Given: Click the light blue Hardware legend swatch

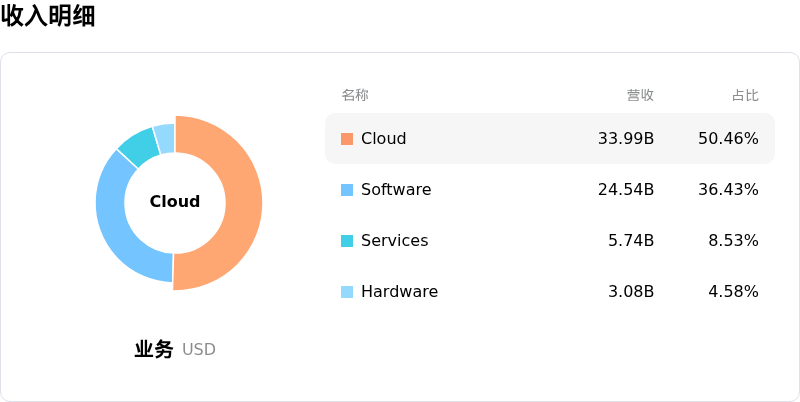Looking at the screenshot, I should 347,292.
